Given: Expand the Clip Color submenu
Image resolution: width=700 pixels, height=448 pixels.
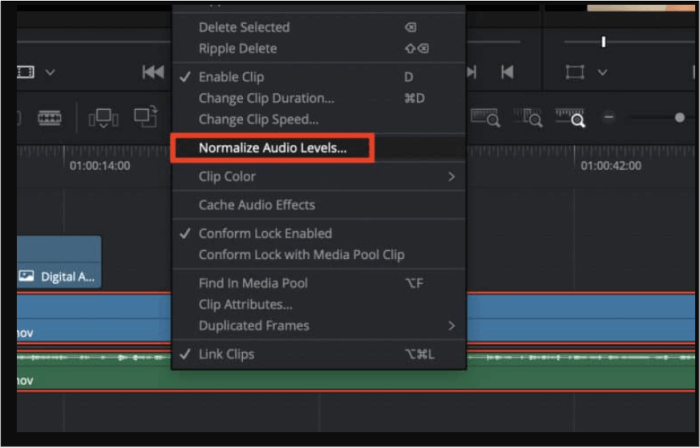Looking at the screenshot, I should tap(318, 177).
